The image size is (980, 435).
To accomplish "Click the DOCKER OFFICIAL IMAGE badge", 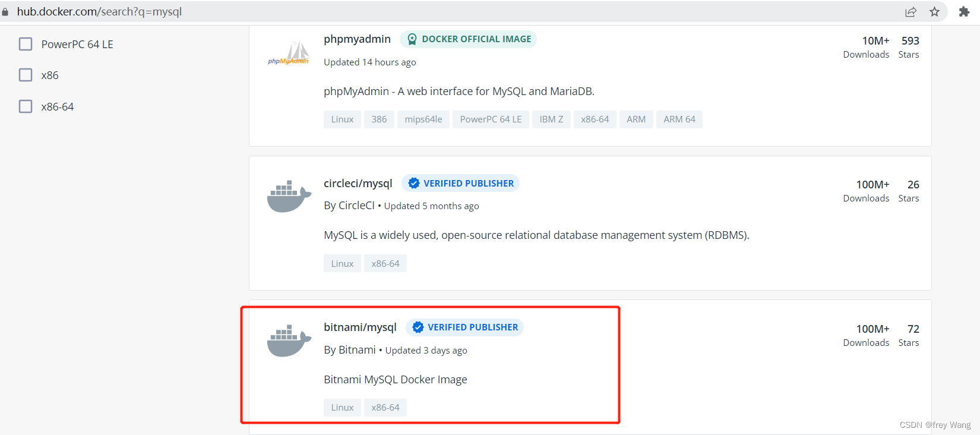I will (x=468, y=39).
